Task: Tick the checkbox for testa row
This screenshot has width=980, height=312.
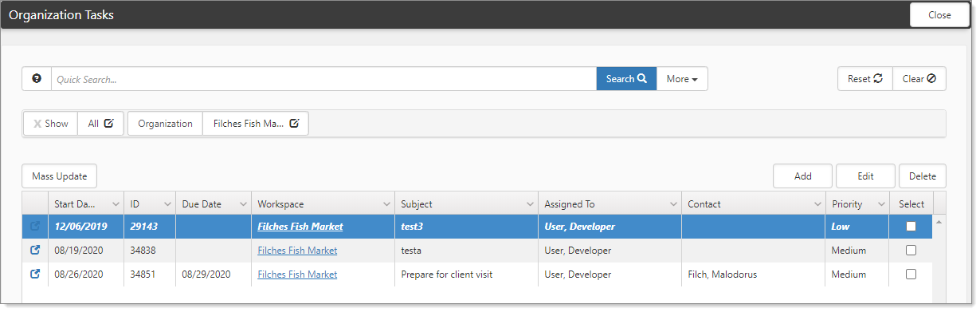Action: 911,251
